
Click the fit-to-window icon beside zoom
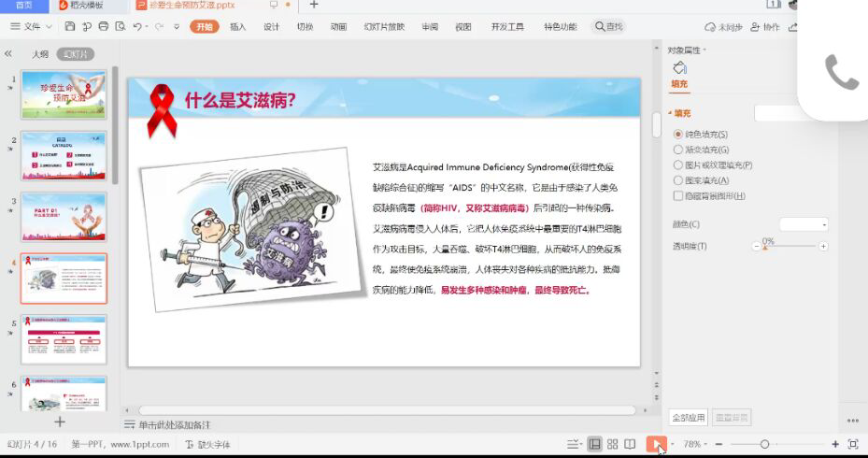point(852,444)
